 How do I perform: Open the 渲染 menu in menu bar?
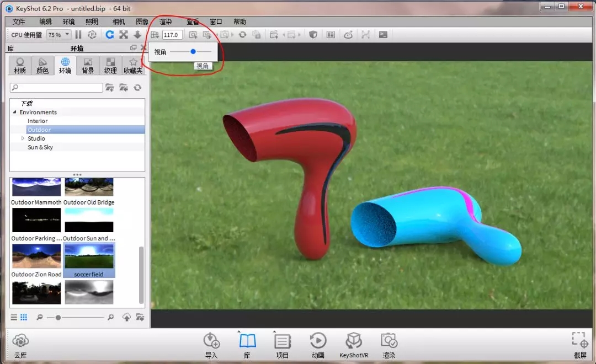click(166, 22)
